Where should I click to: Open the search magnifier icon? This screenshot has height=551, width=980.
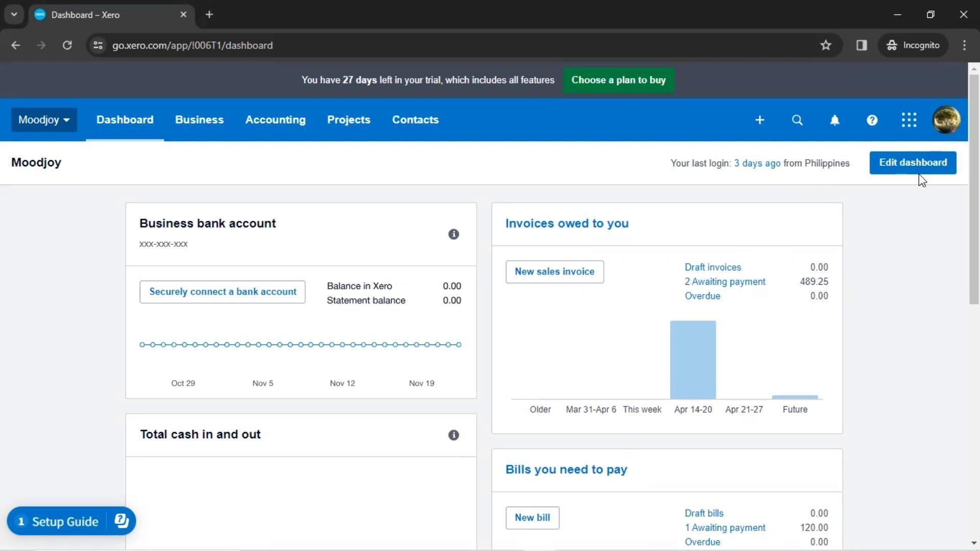click(x=797, y=120)
